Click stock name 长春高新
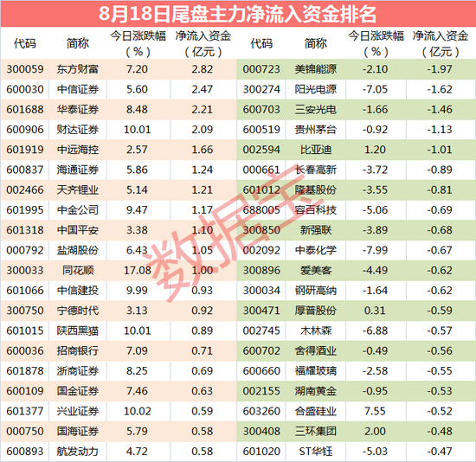 (316, 170)
